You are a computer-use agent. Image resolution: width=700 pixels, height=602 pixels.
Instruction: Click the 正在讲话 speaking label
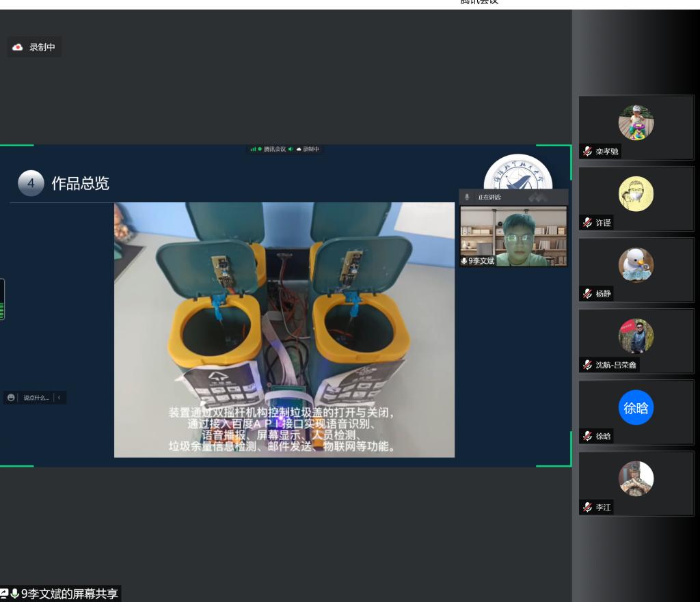(489, 197)
